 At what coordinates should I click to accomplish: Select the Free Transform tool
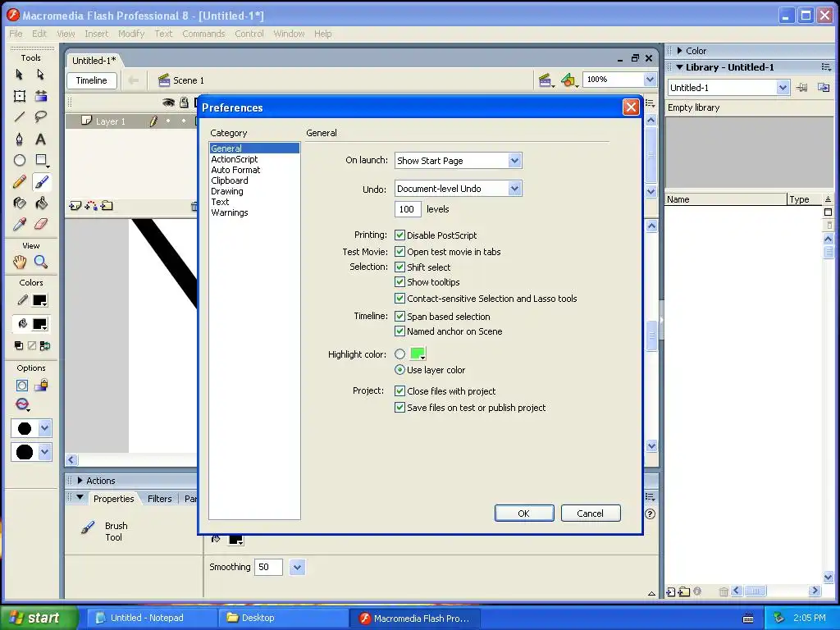(x=20, y=96)
